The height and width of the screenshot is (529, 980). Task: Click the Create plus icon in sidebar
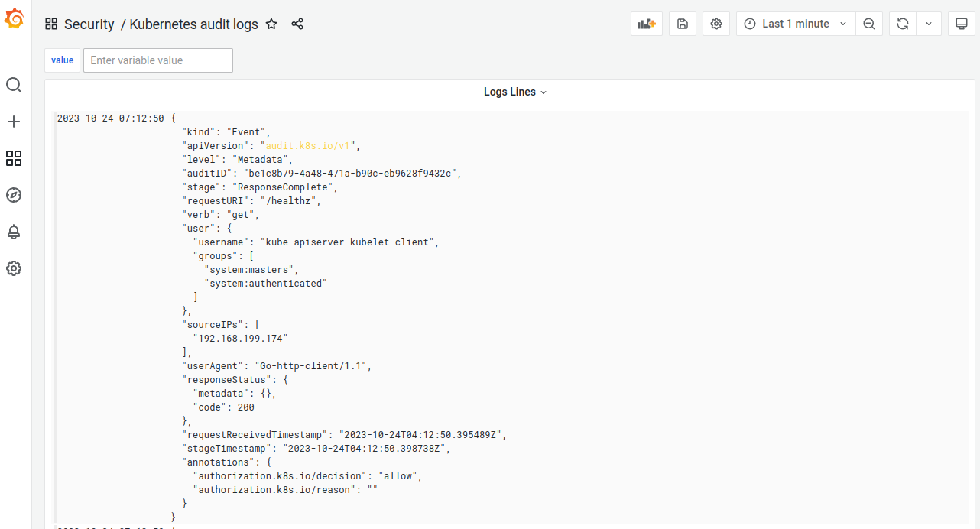tap(14, 122)
